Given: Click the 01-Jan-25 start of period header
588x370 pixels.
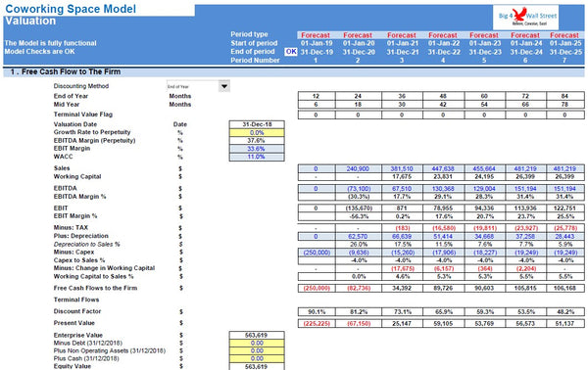Looking at the screenshot, I should pos(565,43).
